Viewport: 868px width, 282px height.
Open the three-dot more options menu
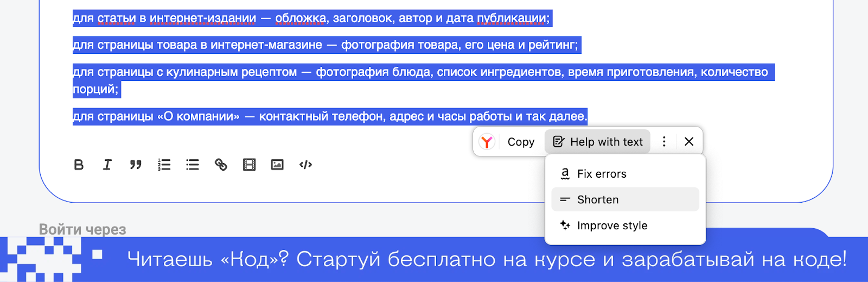coord(664,142)
